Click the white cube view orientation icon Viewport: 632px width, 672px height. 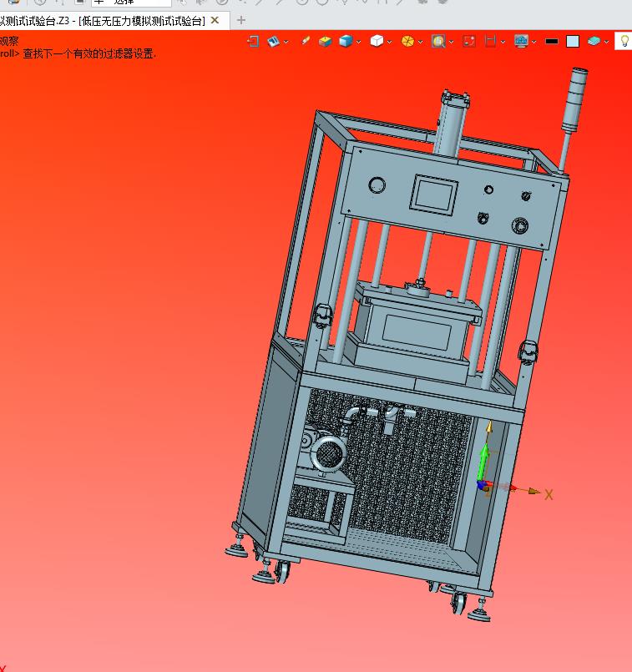click(377, 41)
